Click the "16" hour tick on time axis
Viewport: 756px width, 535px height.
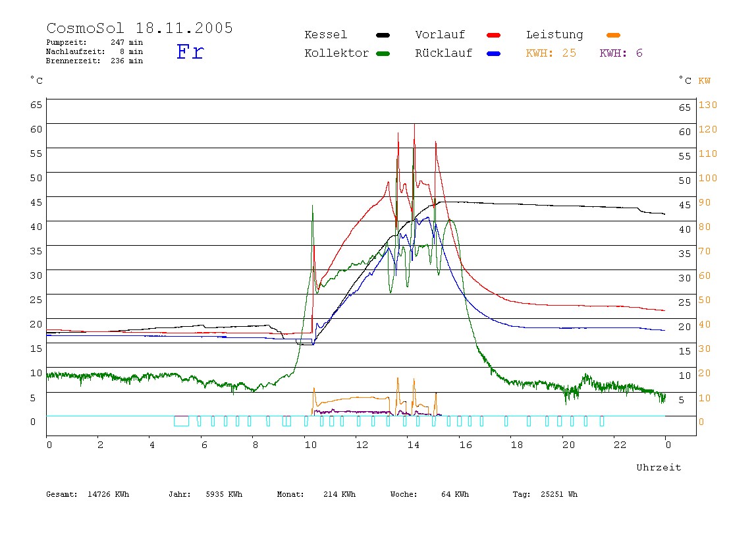coord(466,445)
